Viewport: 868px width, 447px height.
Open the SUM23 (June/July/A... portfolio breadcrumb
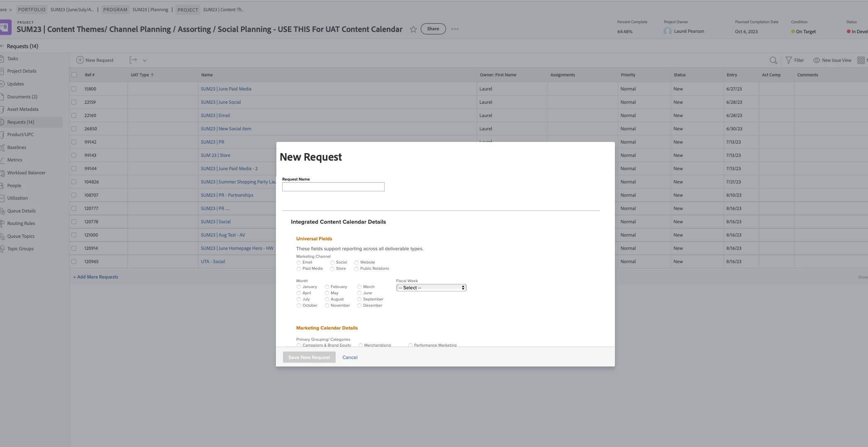(72, 10)
